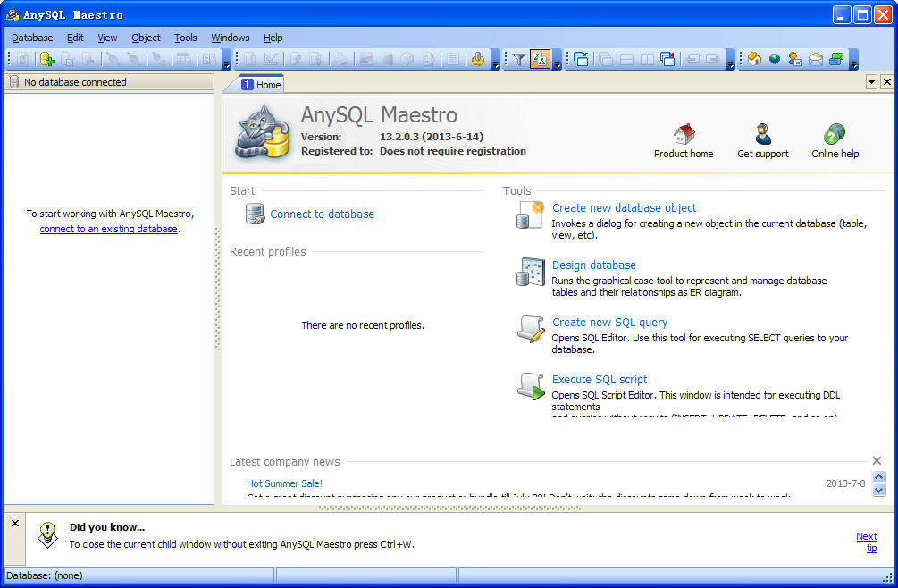Click the connect to an existing database link
898x588 pixels.
pos(108,228)
